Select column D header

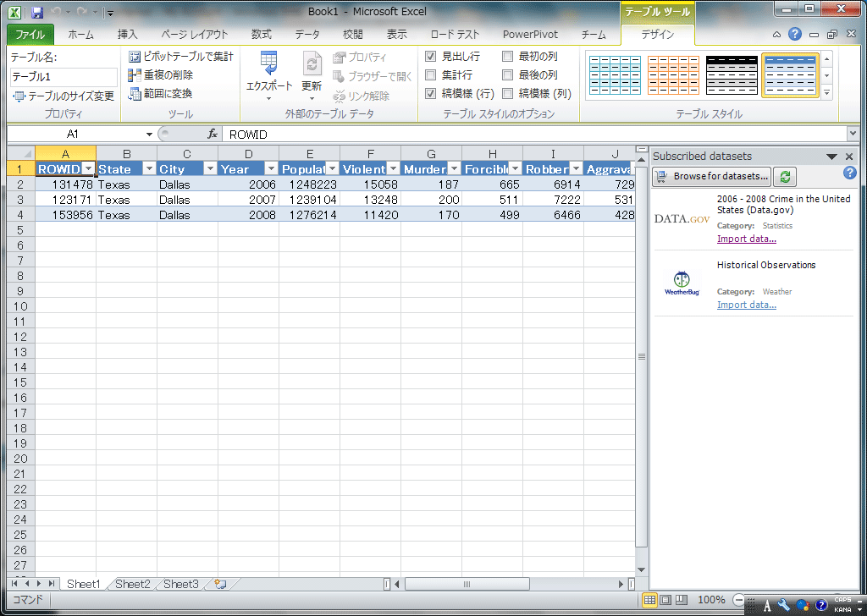(x=248, y=154)
